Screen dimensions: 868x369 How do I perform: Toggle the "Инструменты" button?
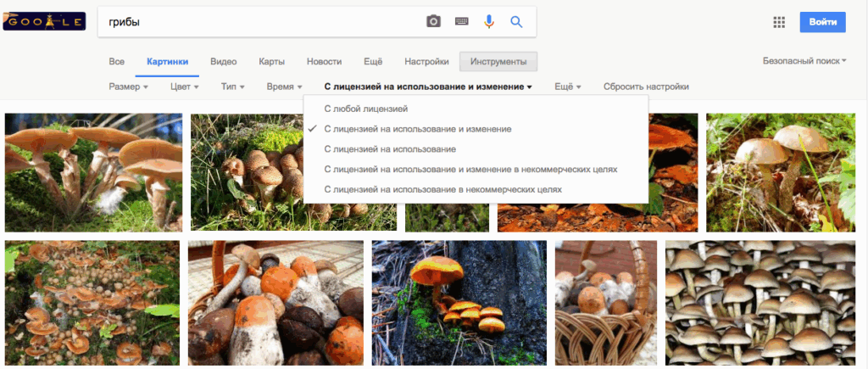tap(498, 62)
